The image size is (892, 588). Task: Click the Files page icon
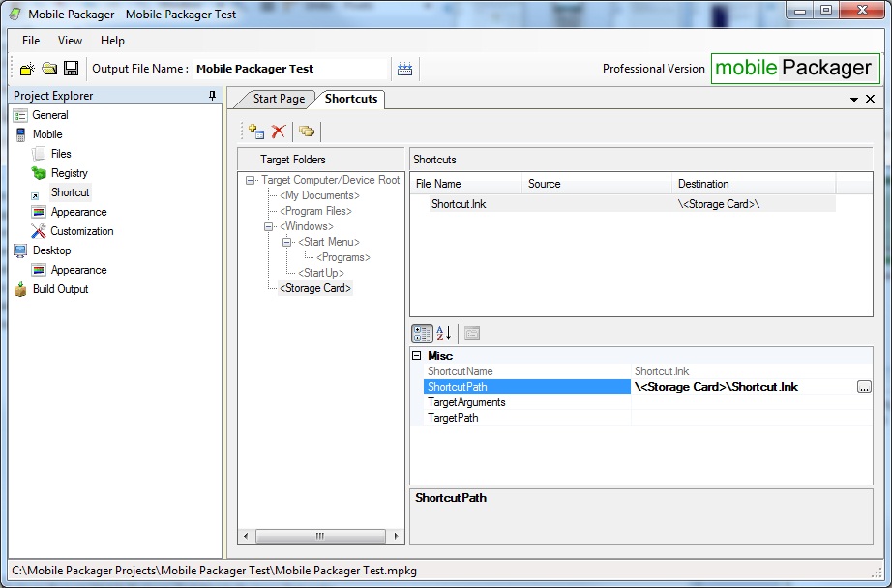(x=39, y=154)
